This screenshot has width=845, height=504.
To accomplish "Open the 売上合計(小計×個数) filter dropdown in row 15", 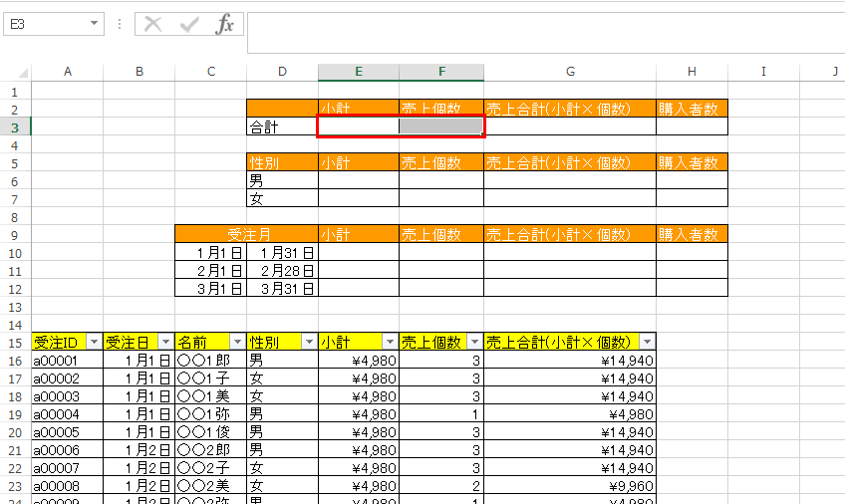I will (647, 342).
